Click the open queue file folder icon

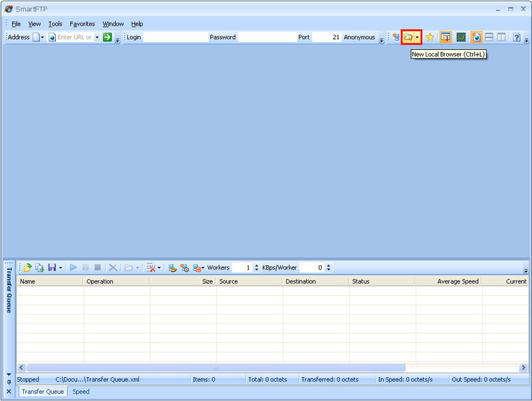point(27,268)
